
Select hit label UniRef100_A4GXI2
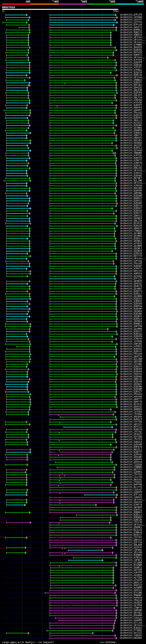[x=131, y=27]
